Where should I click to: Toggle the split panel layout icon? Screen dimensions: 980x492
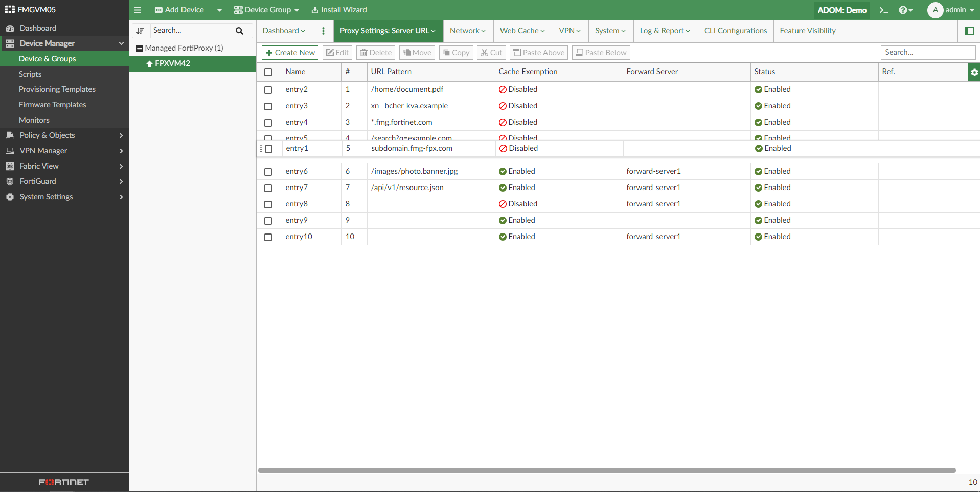click(969, 31)
